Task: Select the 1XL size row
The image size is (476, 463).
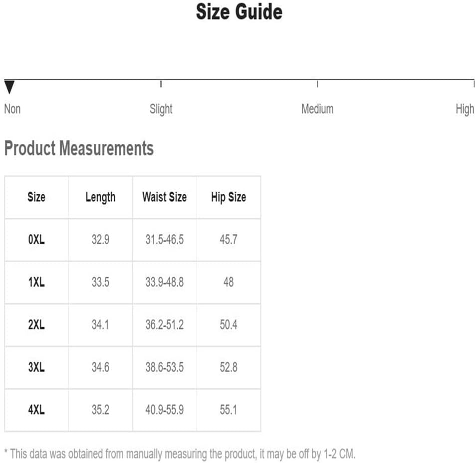Action: (x=36, y=282)
